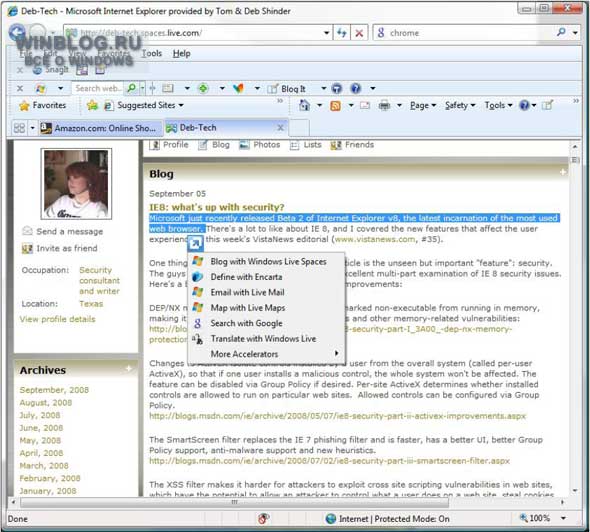The width and height of the screenshot is (590, 532).
Task: Open the Profile page tab
Action: click(169, 145)
